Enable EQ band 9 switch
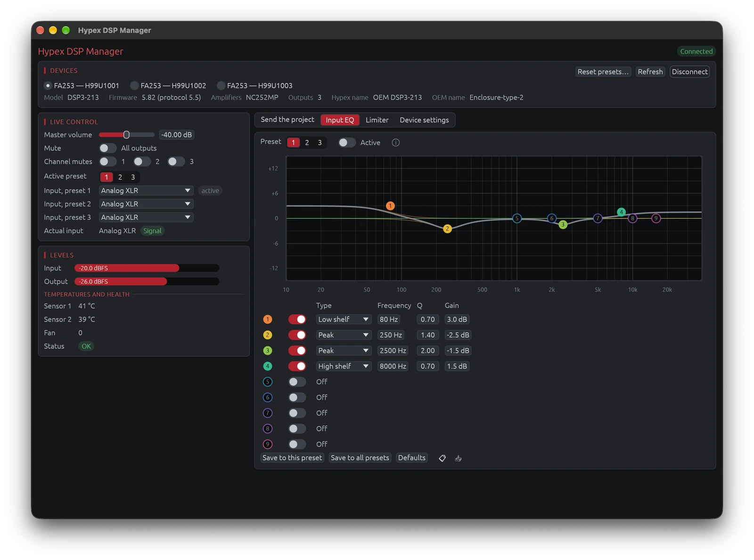 tap(297, 444)
